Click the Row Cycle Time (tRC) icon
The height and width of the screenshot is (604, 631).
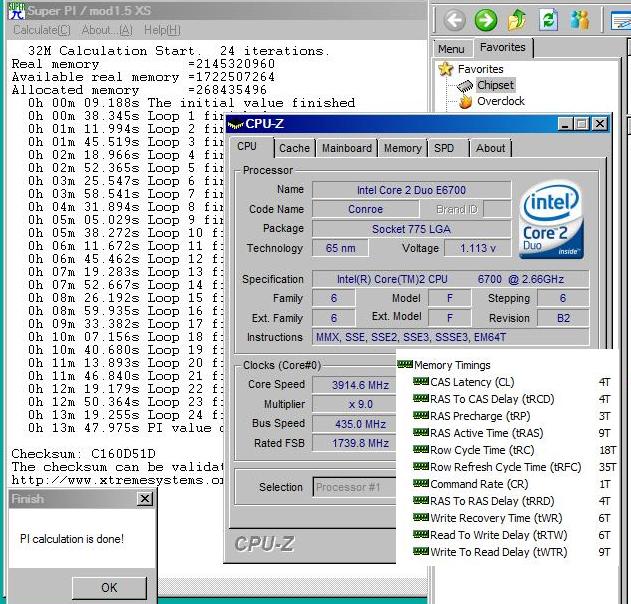[x=421, y=449]
